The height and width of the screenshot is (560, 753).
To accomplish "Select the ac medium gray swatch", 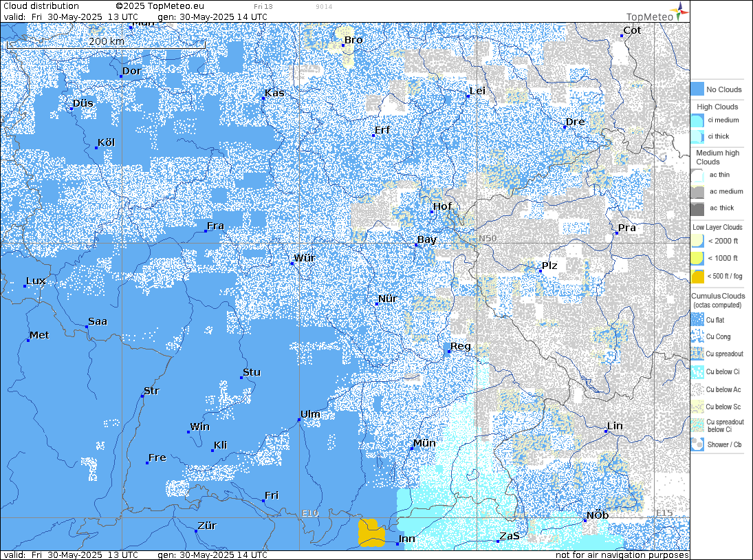I will tap(697, 191).
